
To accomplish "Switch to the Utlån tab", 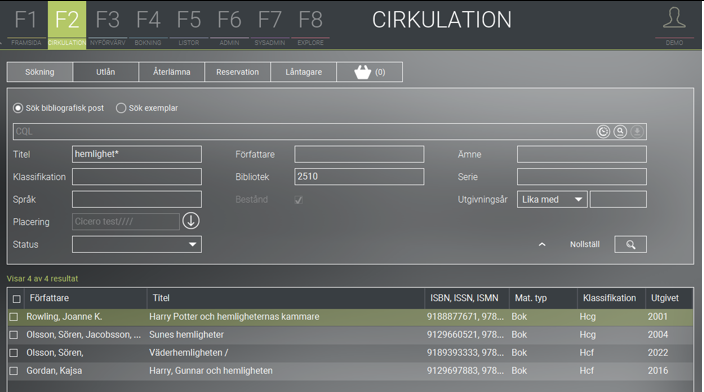I will coord(106,72).
